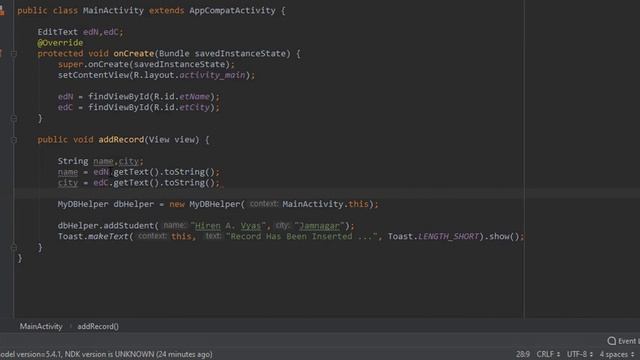Click the dbHelper variable in its declaration
This screenshot has width=640, height=360.
point(133,204)
